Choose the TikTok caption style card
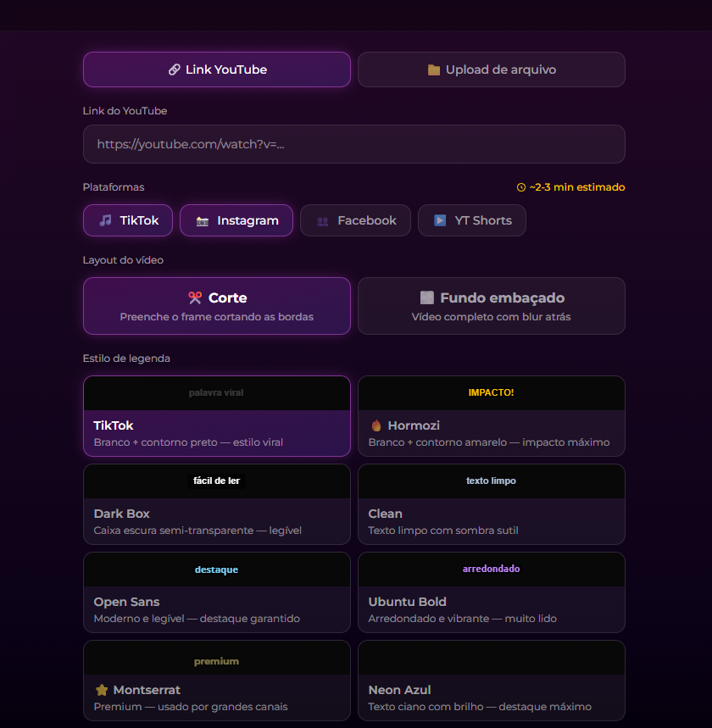The height and width of the screenshot is (728, 712). tap(217, 416)
